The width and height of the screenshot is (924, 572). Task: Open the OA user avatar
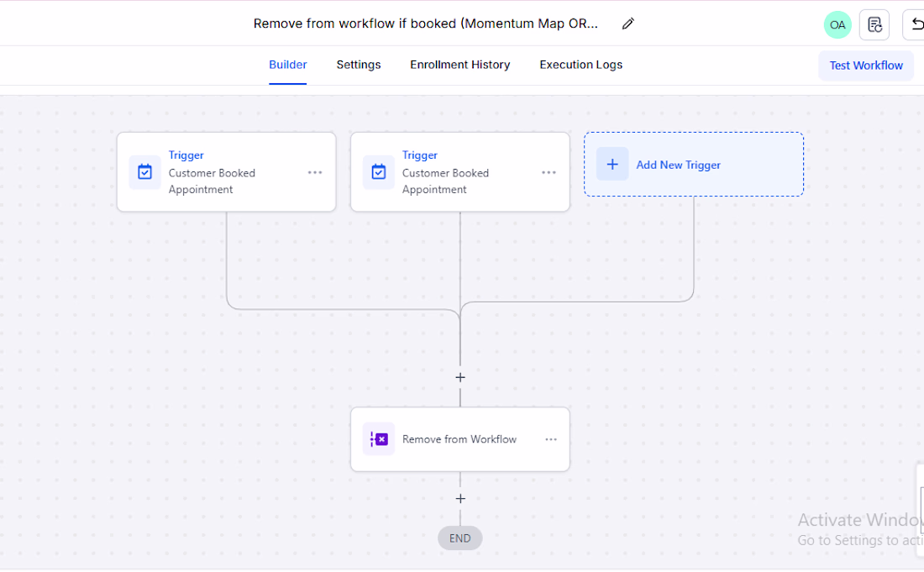click(x=837, y=24)
